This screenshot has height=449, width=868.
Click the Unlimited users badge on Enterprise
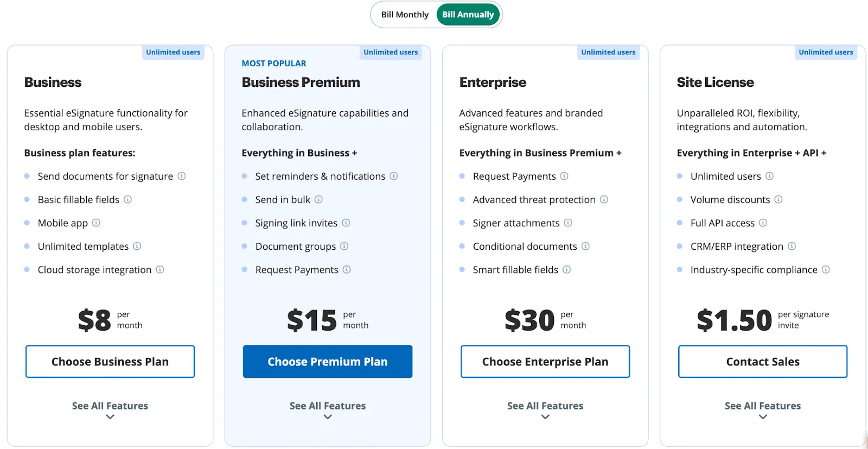click(608, 52)
